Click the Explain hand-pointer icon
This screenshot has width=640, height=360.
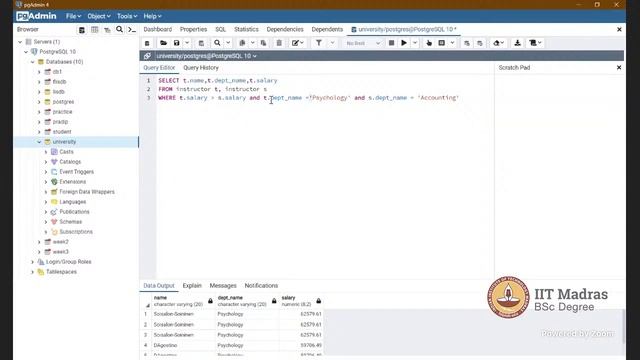coord(429,43)
